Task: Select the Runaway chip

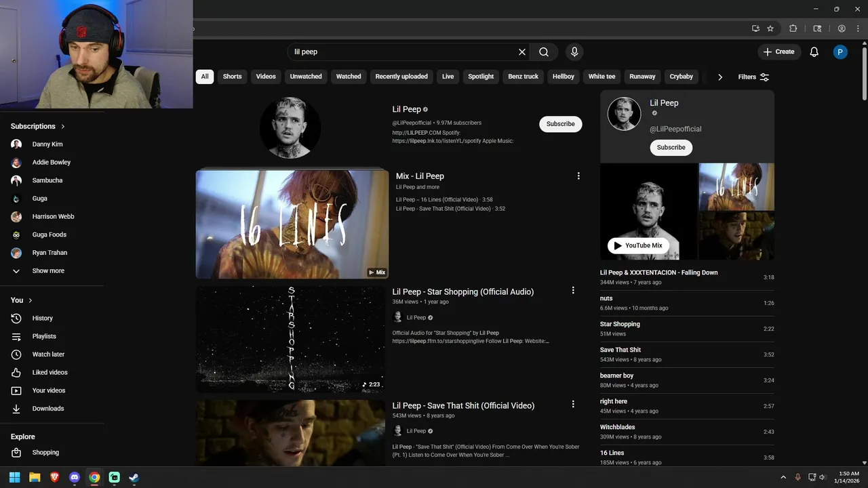Action: (x=642, y=77)
